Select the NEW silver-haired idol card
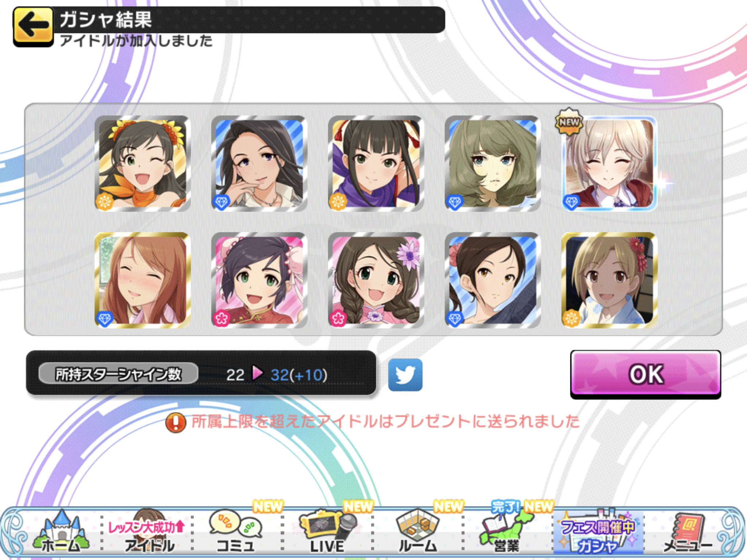Image resolution: width=747 pixels, height=560 pixels. pos(609,163)
